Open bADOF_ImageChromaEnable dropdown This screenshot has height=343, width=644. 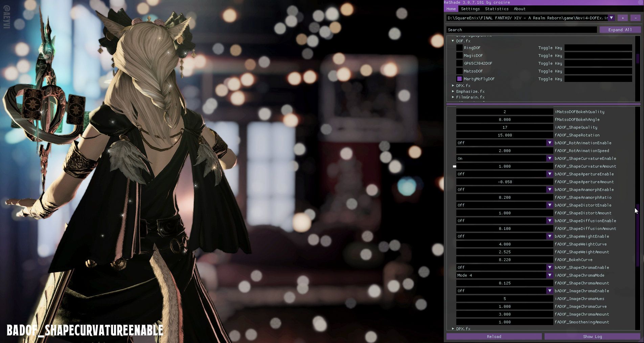pyautogui.click(x=504, y=291)
